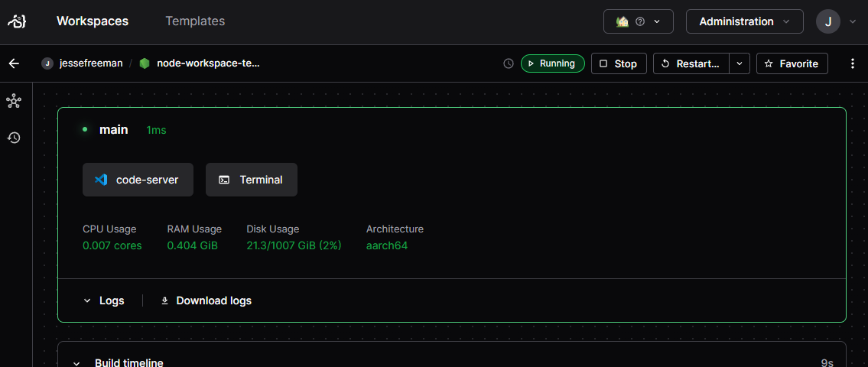
Task: Open the Workspaces tab
Action: click(x=93, y=21)
